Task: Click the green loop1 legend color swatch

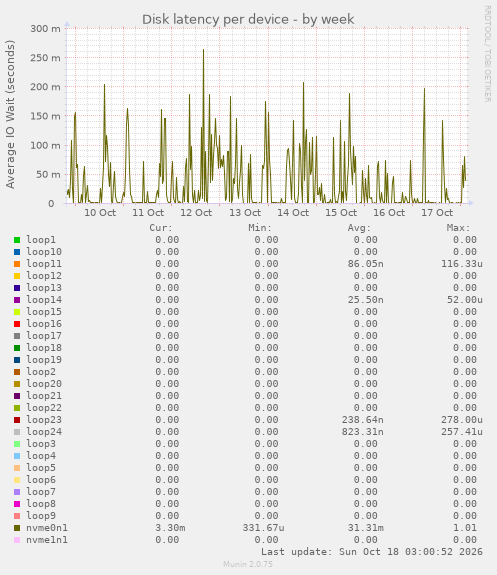Action: point(17,240)
